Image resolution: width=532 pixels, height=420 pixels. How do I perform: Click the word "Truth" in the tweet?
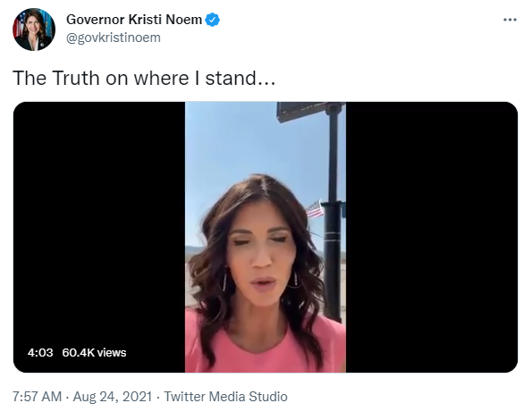coord(76,78)
